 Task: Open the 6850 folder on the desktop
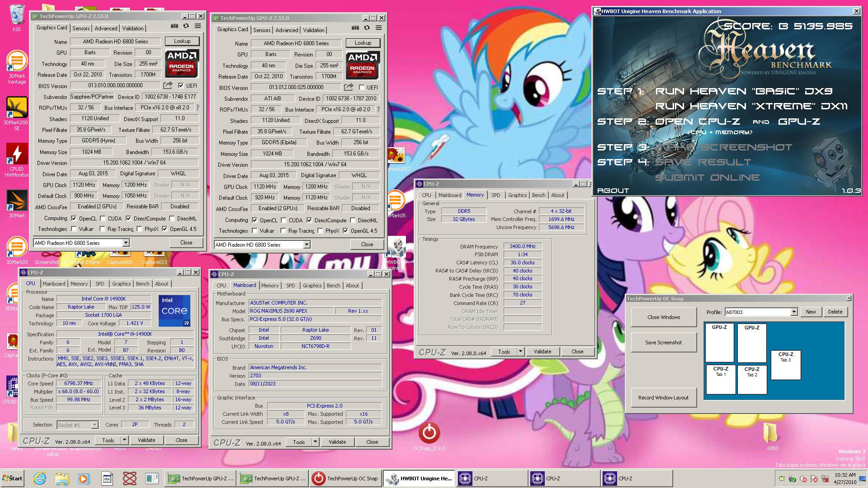[772, 437]
